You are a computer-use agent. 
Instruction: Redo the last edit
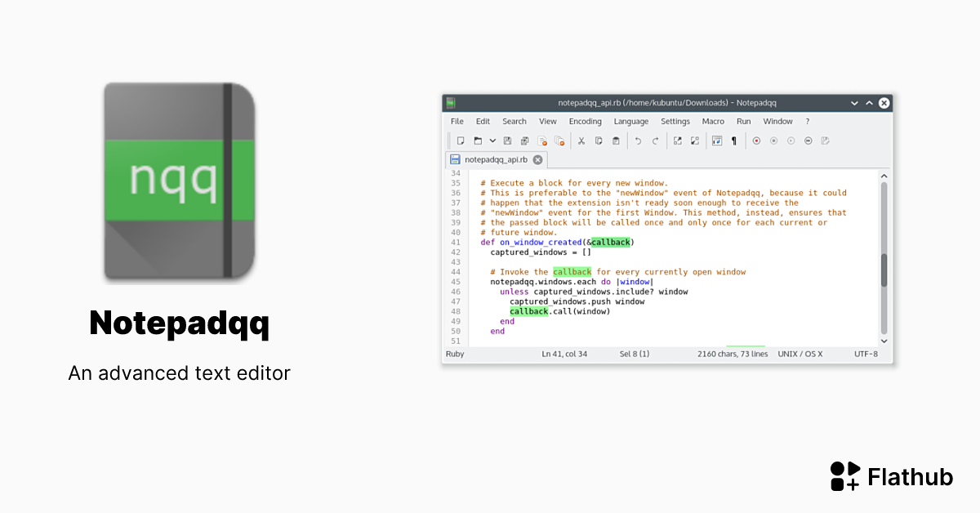pyautogui.click(x=655, y=141)
